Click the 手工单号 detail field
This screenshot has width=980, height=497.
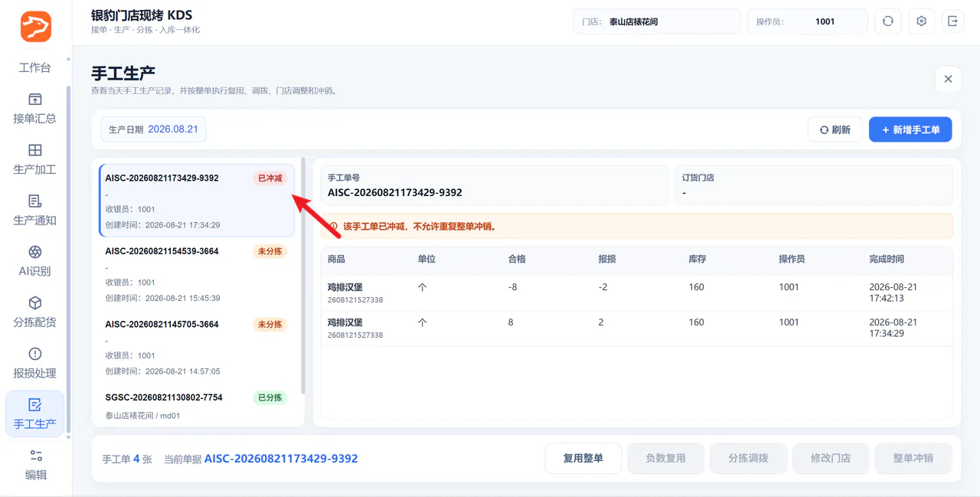pyautogui.click(x=495, y=185)
